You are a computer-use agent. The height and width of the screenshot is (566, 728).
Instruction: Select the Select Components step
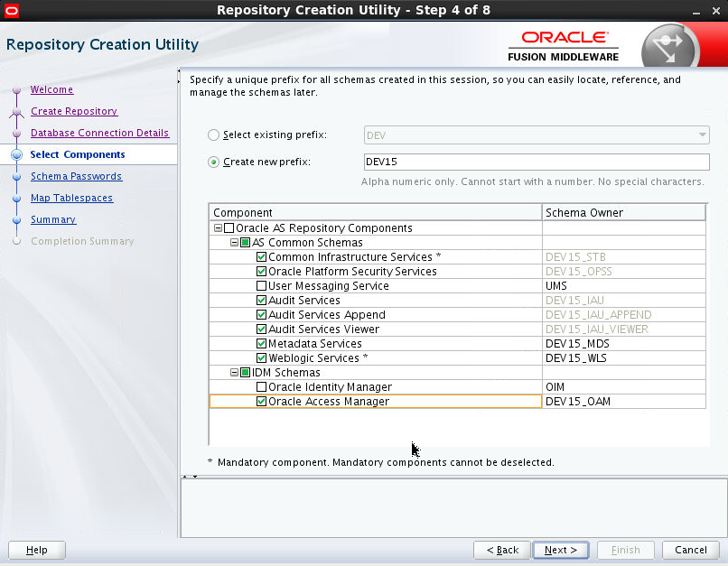(x=78, y=154)
